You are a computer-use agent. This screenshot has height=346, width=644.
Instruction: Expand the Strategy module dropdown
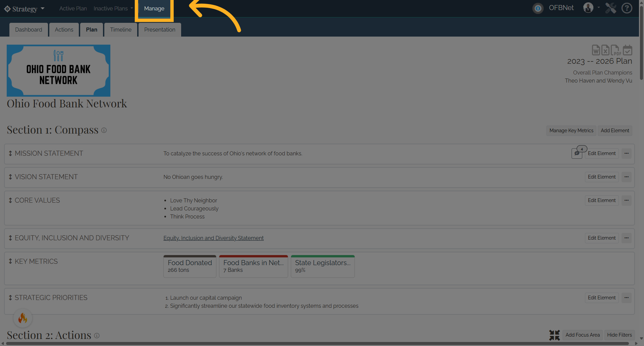click(x=43, y=8)
